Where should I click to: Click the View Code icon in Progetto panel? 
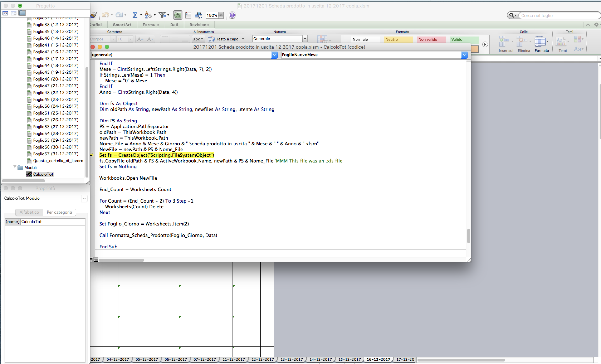coord(5,13)
